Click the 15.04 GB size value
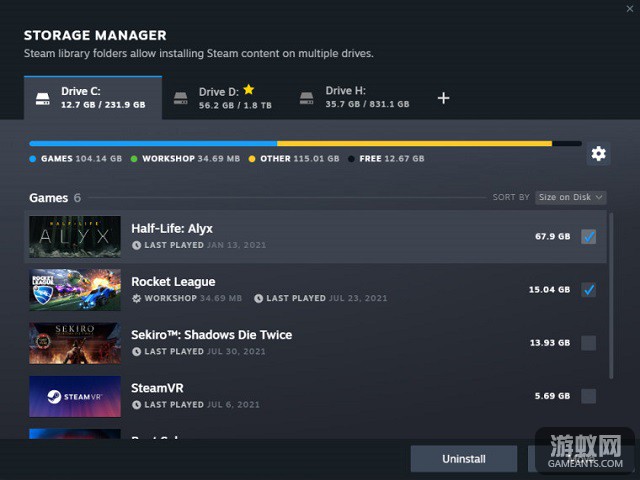Image resolution: width=640 pixels, height=480 pixels. [x=549, y=289]
